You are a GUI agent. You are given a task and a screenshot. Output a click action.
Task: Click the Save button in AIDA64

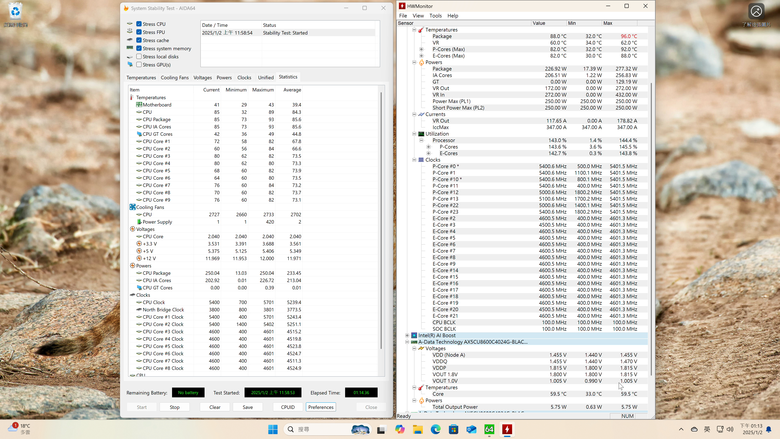(x=248, y=407)
